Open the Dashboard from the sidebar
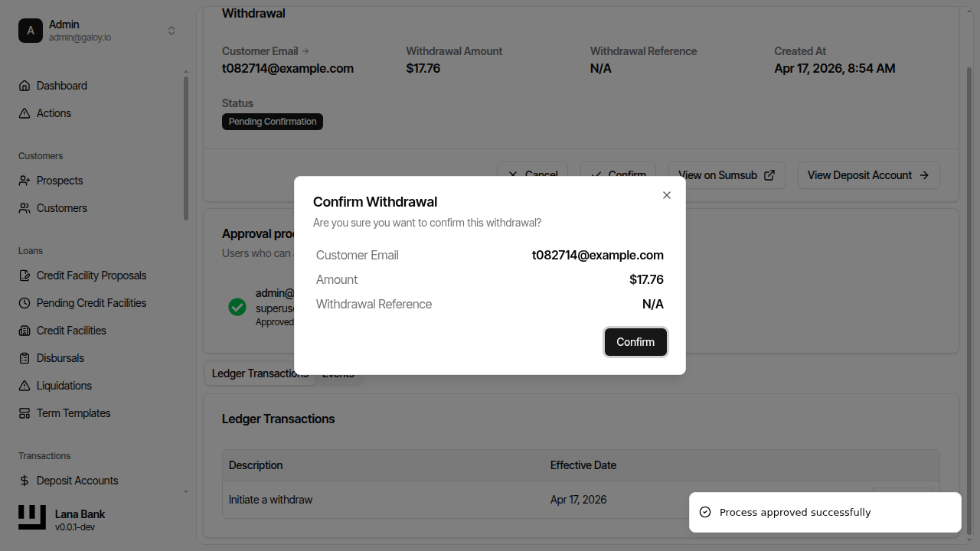980x551 pixels. click(61, 85)
